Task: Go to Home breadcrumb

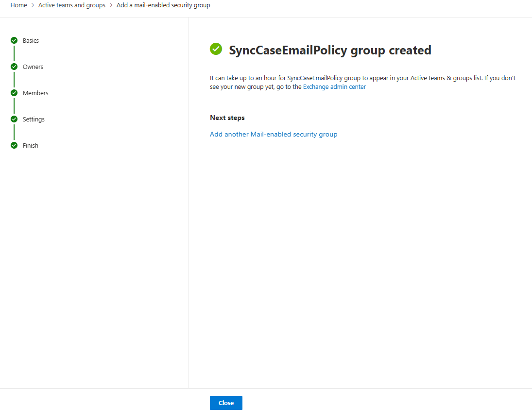Action: [x=18, y=5]
